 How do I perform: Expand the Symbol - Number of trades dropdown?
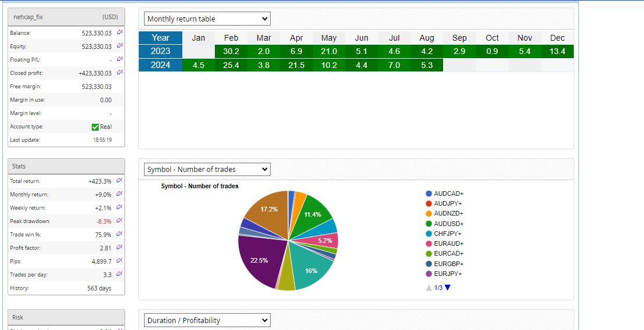[207, 170]
